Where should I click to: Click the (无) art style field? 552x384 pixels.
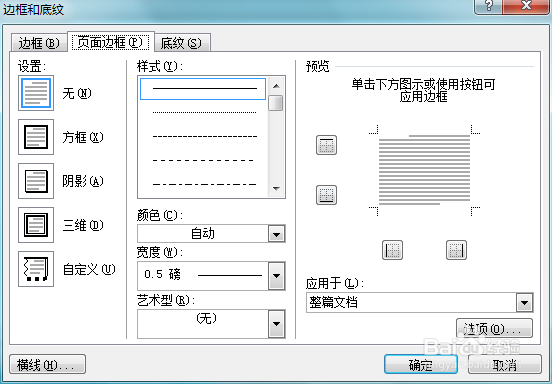(203, 324)
